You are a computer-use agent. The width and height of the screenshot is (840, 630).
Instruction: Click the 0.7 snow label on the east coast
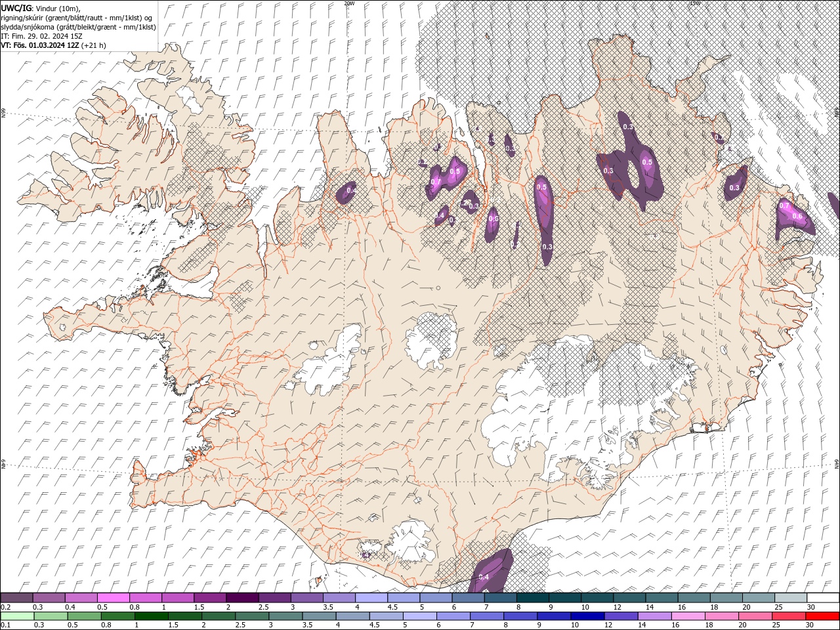tap(784, 205)
